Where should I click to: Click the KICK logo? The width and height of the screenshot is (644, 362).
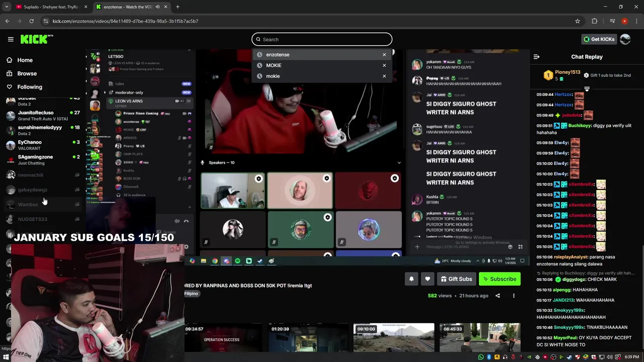pyautogui.click(x=37, y=39)
